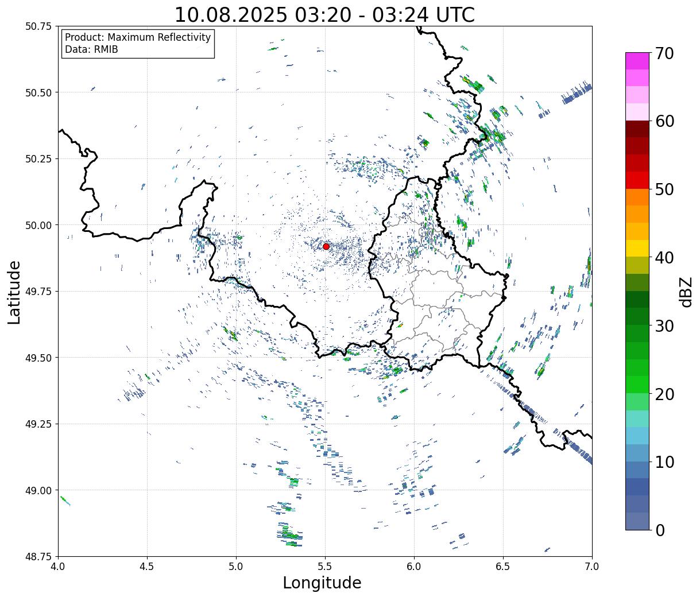Click the longitude tick label 6.0

414,567
